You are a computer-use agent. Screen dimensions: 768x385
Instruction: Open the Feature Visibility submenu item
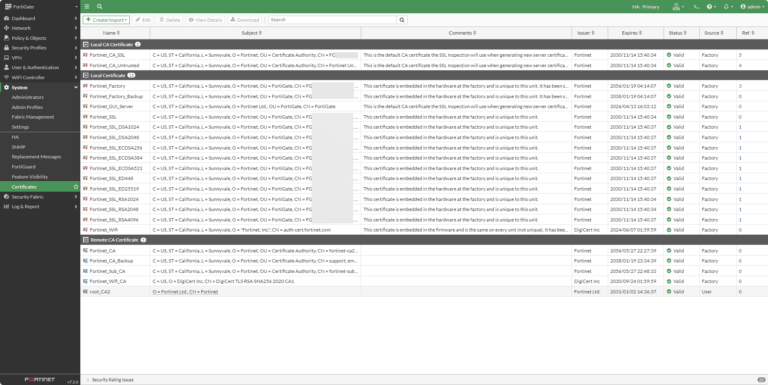(x=29, y=177)
